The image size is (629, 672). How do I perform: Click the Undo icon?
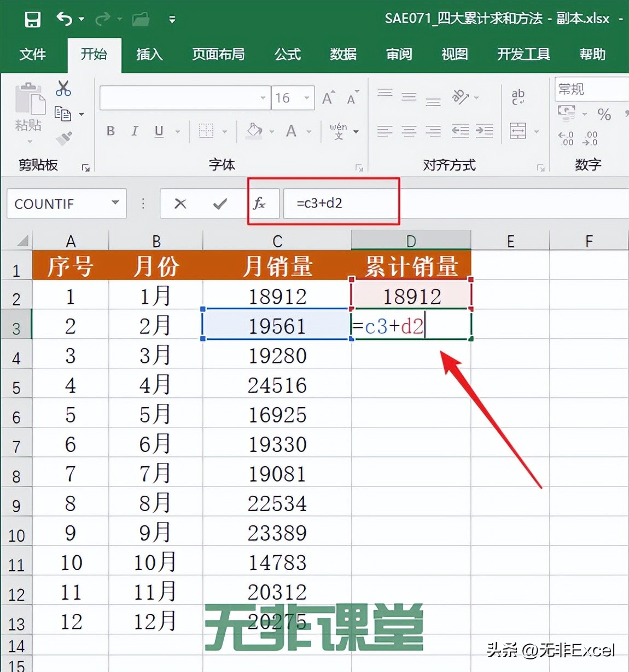(64, 16)
